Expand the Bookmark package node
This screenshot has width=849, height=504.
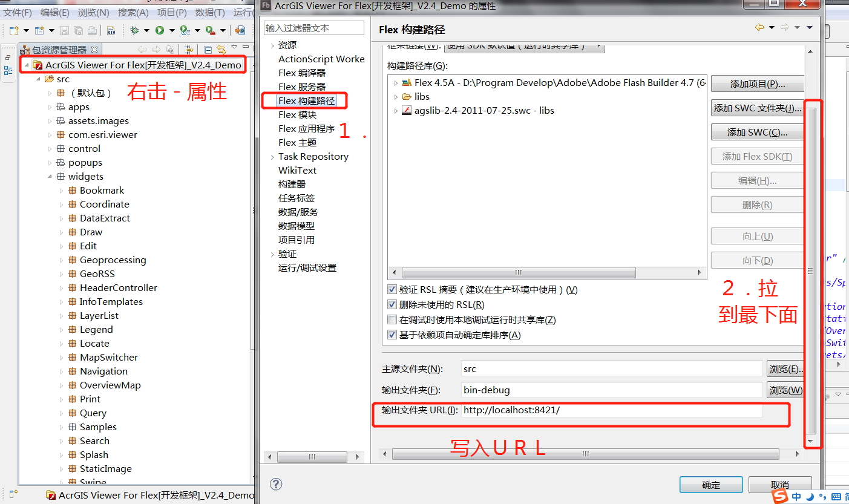(62, 191)
